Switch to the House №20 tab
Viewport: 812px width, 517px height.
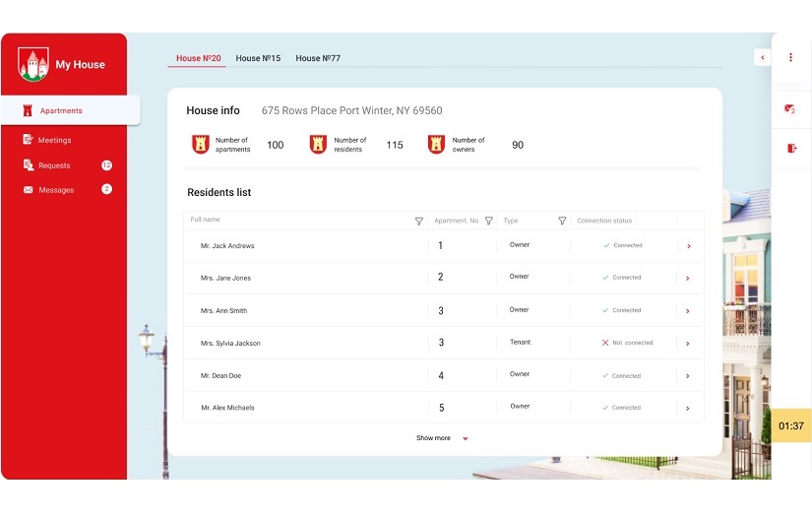click(x=199, y=58)
